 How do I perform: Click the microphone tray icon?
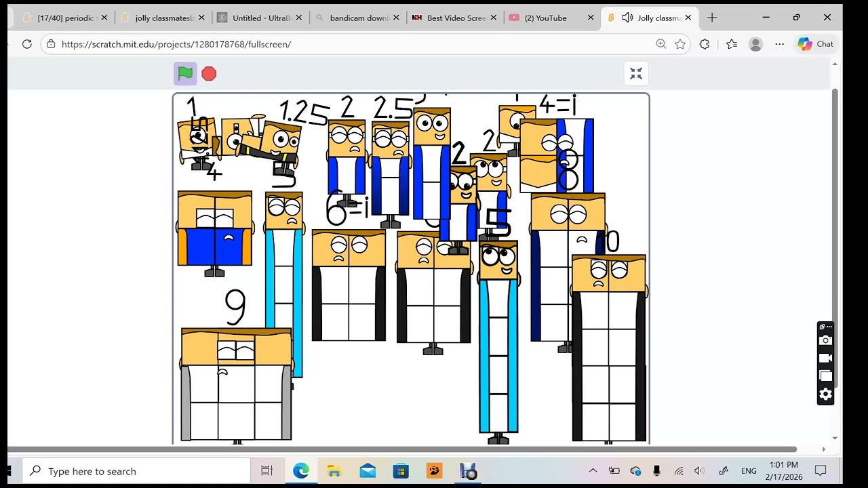[x=656, y=471]
